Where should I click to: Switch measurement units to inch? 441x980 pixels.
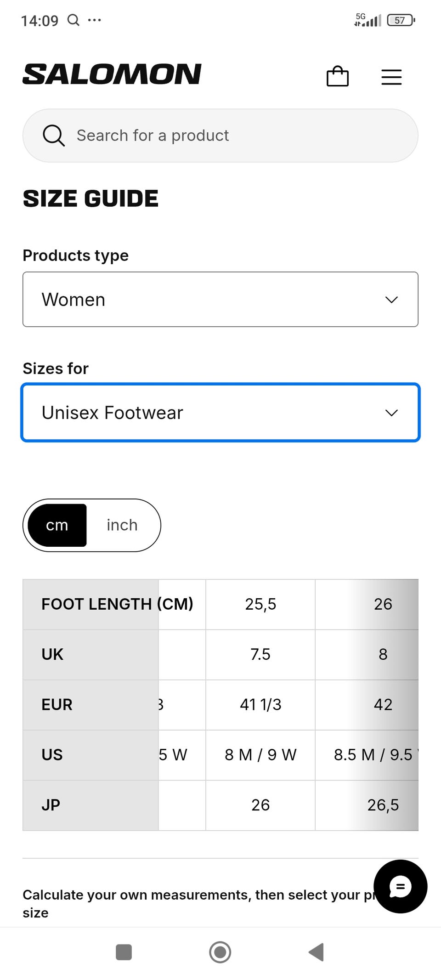[122, 525]
